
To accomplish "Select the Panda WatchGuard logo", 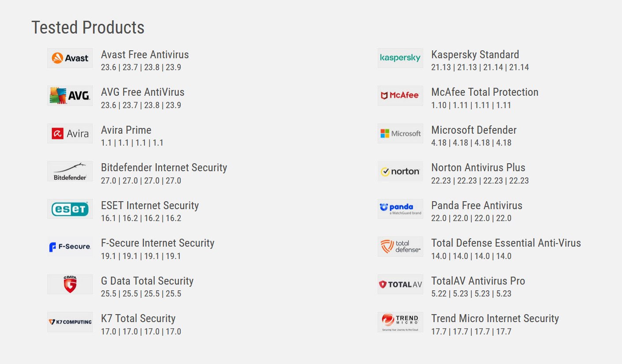I will [400, 209].
